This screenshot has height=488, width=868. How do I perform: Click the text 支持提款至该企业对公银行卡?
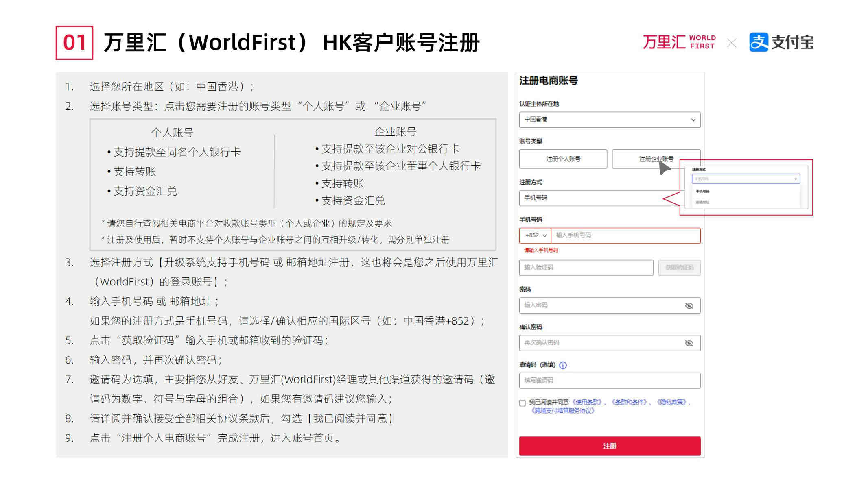(390, 149)
